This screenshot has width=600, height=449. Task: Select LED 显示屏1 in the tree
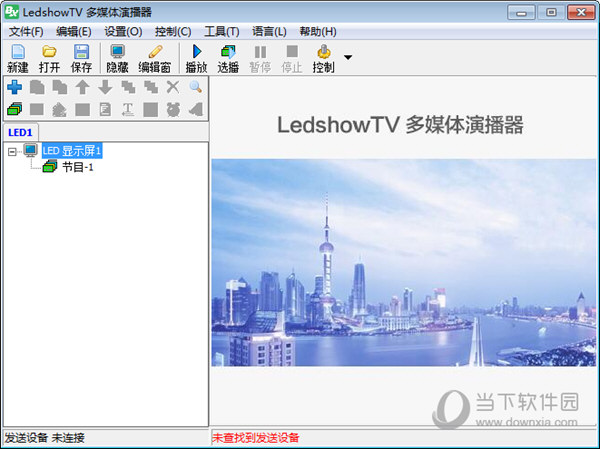pyautogui.click(x=72, y=151)
